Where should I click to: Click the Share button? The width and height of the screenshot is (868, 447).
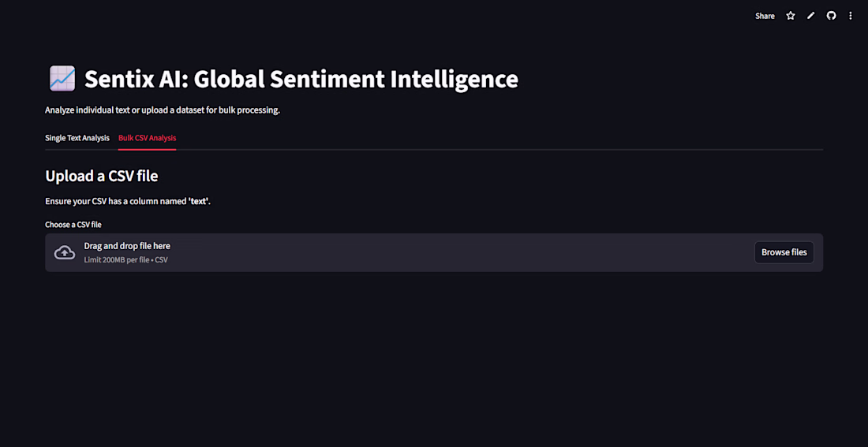(x=765, y=16)
